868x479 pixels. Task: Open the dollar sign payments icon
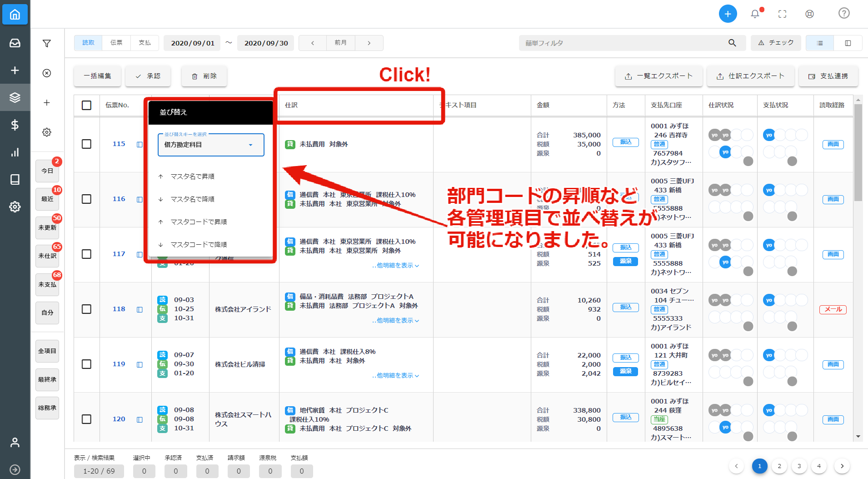[15, 125]
